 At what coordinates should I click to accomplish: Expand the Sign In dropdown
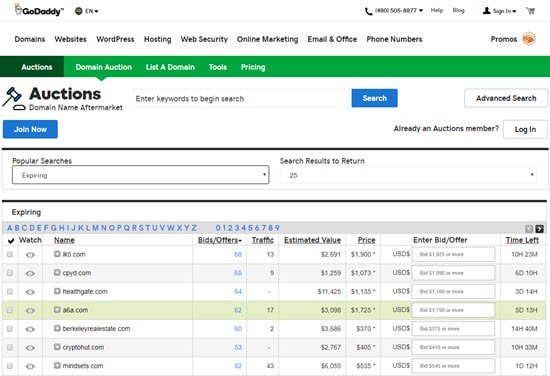coord(499,11)
